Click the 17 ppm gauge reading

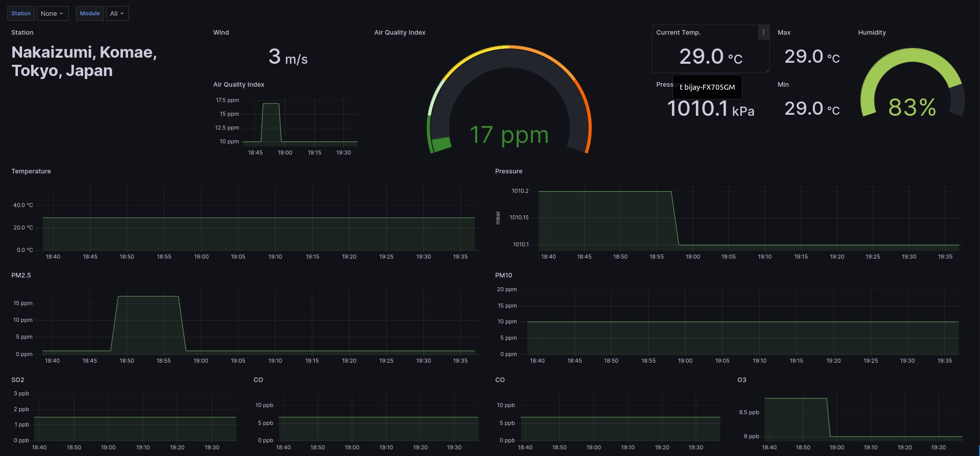coord(509,135)
